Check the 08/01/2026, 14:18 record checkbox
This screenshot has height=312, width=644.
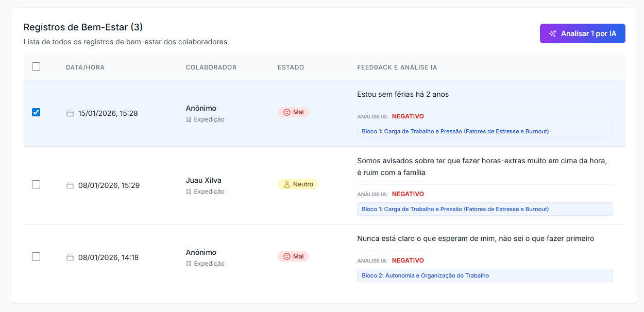click(x=36, y=256)
